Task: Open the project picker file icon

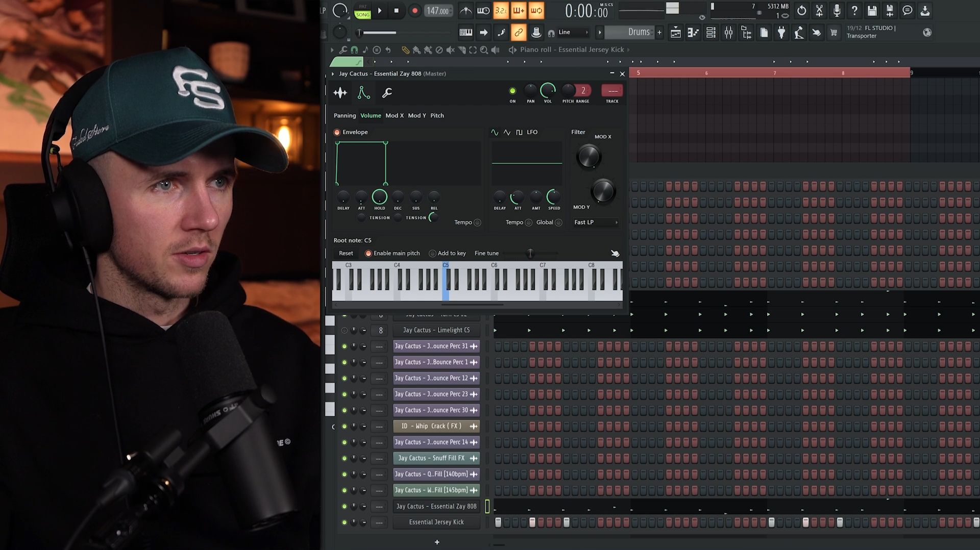Action: 764,33
